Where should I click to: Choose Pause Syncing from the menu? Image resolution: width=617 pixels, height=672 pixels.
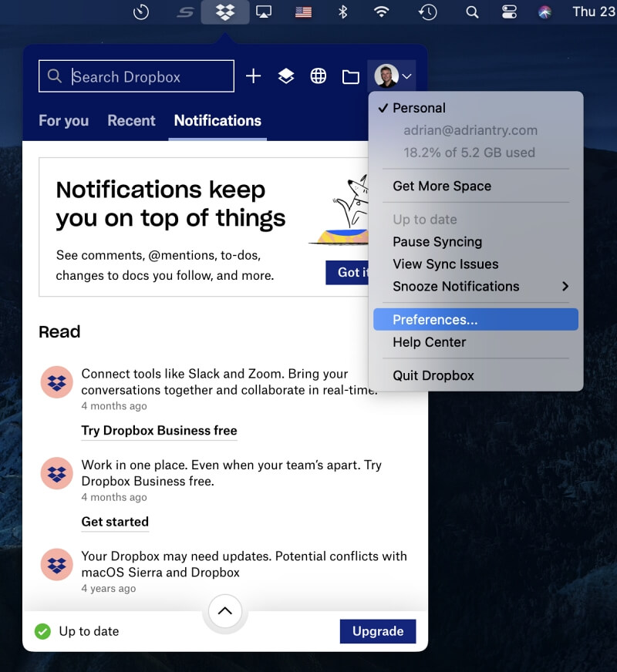click(476, 242)
